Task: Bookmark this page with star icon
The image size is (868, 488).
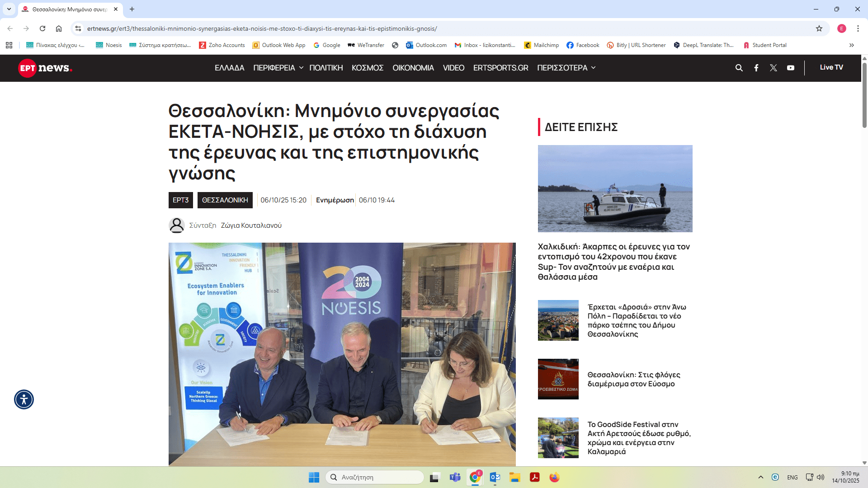Action: [819, 28]
